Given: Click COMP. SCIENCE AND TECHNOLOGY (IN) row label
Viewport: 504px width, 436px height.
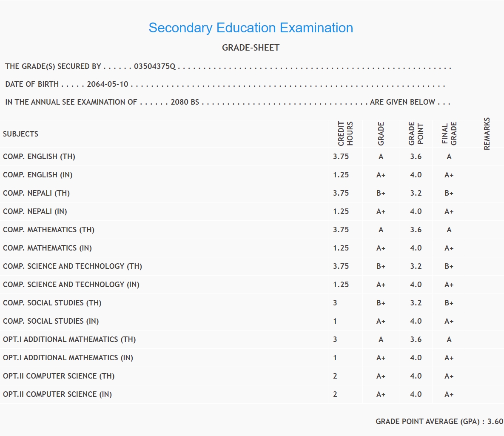Looking at the screenshot, I should [x=71, y=285].
